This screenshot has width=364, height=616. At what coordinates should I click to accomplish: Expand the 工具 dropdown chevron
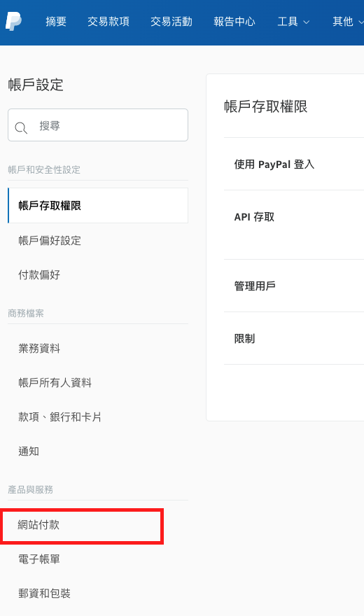pos(307,22)
